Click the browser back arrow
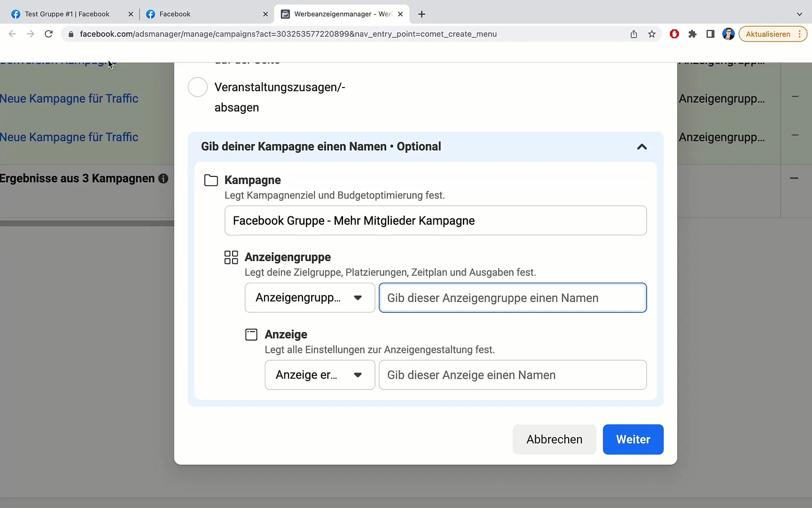 (13, 34)
